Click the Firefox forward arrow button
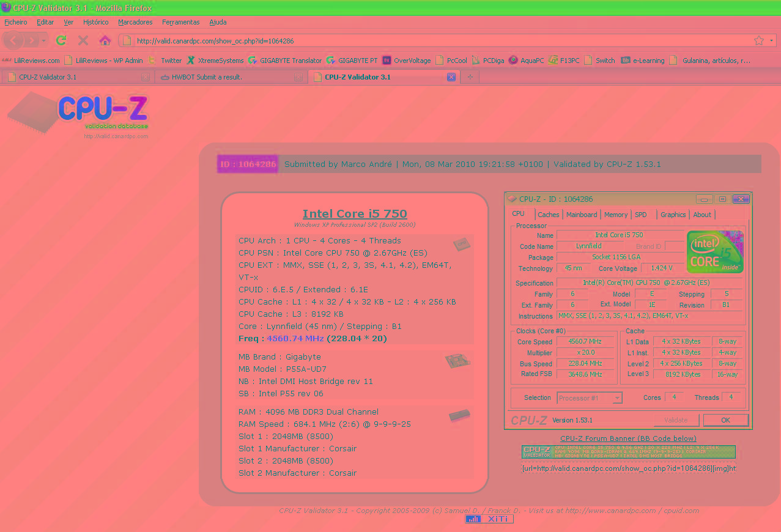781x532 pixels. (x=31, y=41)
